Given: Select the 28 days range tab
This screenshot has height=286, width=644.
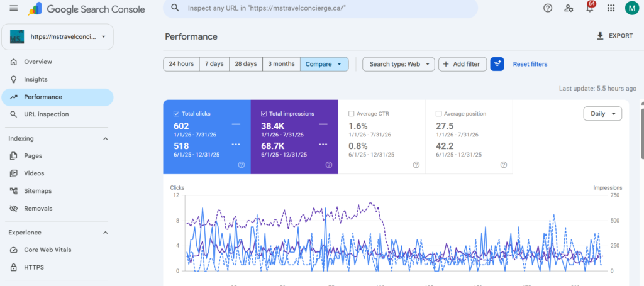Looking at the screenshot, I should click(246, 64).
